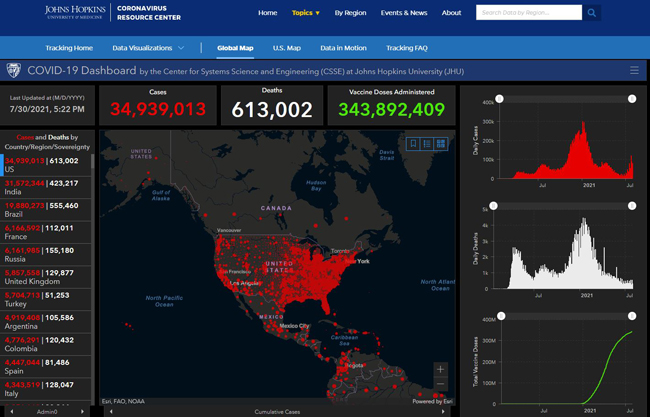Click the Cumulative Cases map tab label

[277, 412]
